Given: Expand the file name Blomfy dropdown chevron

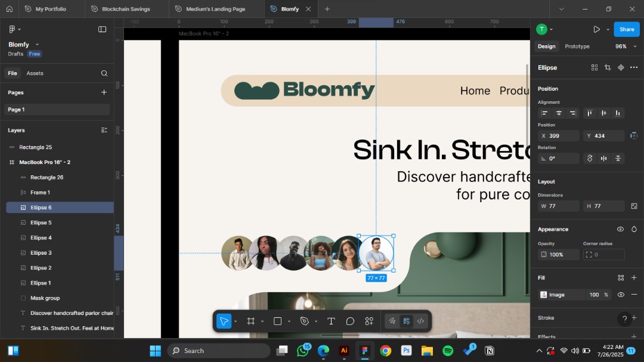Looking at the screenshot, I should coord(38,44).
